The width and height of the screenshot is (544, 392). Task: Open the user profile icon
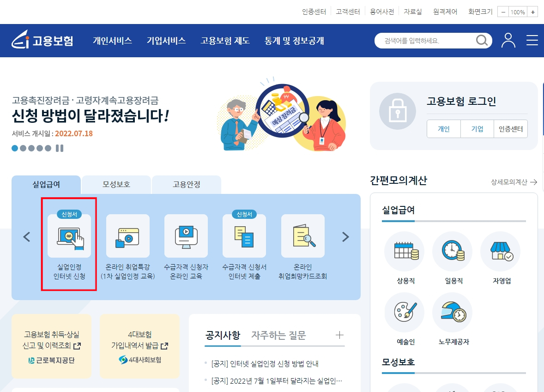click(x=508, y=40)
